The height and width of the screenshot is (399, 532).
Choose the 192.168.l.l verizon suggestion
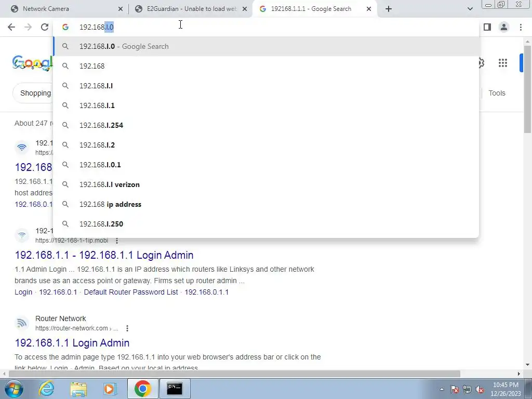pyautogui.click(x=266, y=184)
